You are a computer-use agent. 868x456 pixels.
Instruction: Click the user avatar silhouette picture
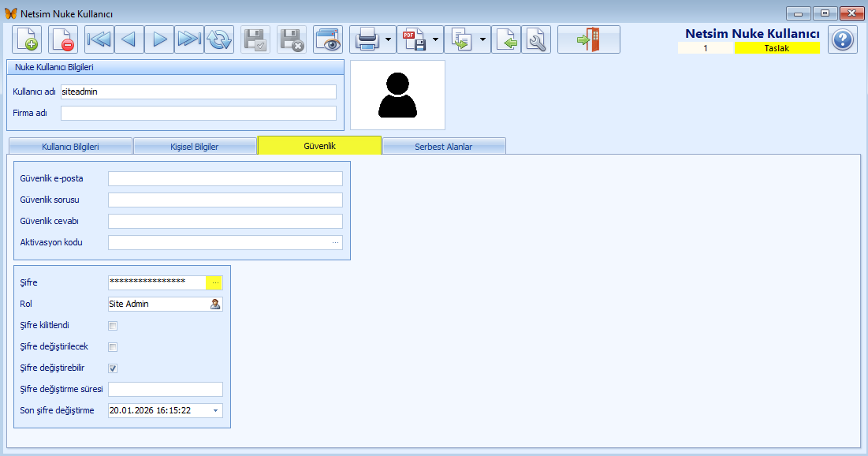(397, 95)
